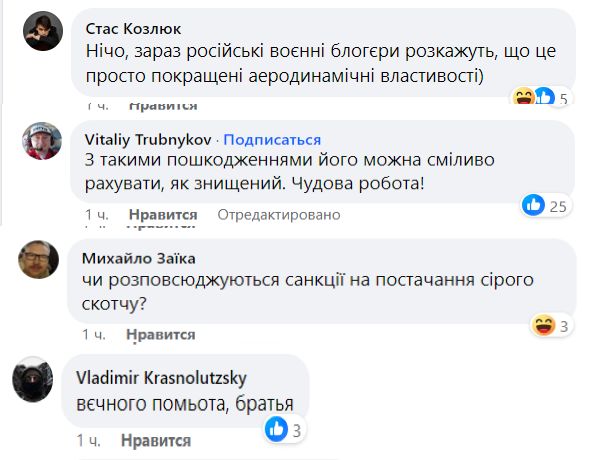Viewport: 602px width, 460px height.
Task: View the like reaction on Trubnykov's comment
Action: [x=533, y=205]
